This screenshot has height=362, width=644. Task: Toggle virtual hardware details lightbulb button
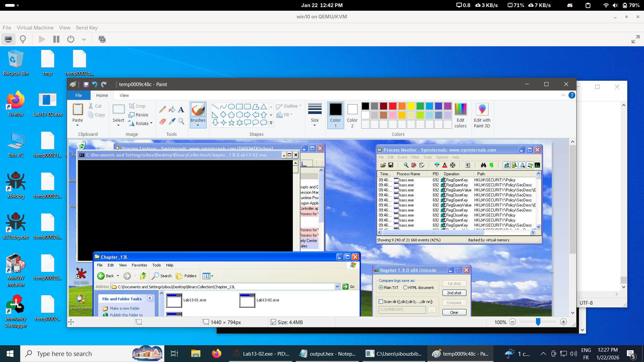click(x=23, y=40)
